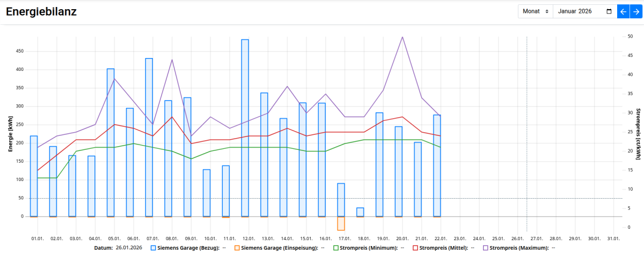The width and height of the screenshot is (644, 260).
Task: Go to previous month with left arrow
Action: click(x=623, y=11)
